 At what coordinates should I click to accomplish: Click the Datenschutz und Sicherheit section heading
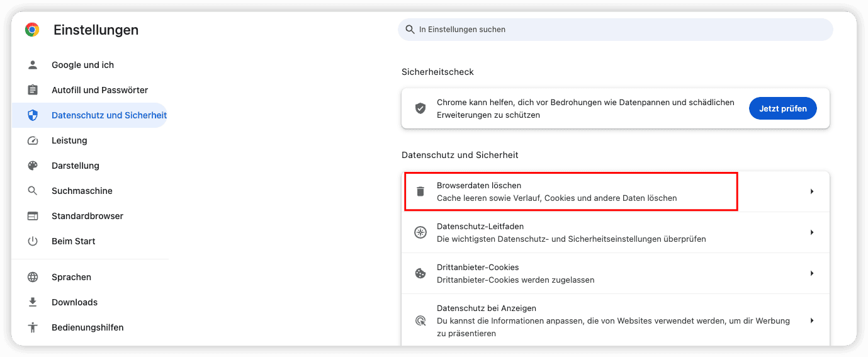coord(459,154)
